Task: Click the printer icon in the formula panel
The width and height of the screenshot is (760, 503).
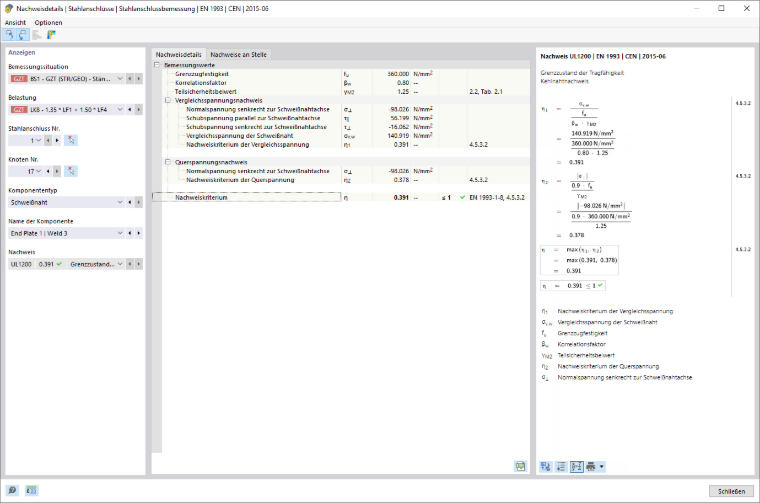Action: (591, 467)
